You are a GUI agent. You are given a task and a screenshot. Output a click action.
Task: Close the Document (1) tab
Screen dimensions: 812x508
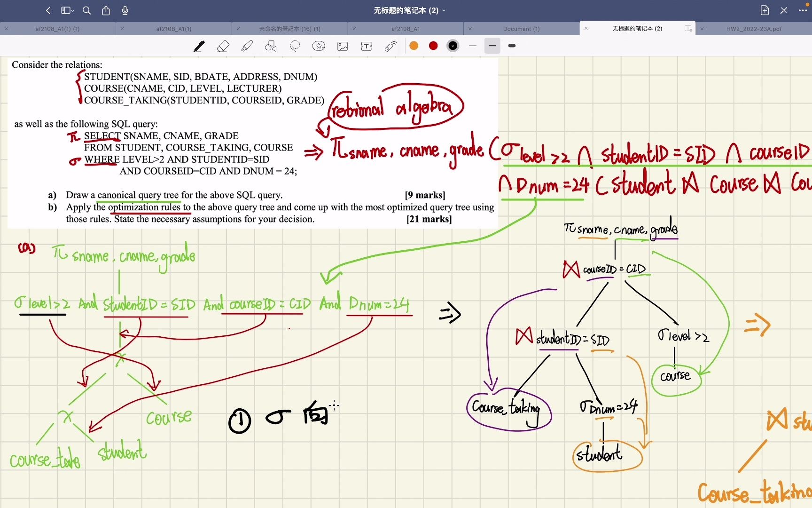470,29
